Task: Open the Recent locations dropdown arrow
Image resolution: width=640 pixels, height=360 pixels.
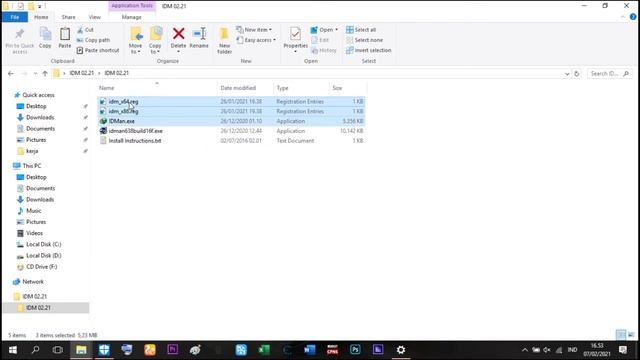Action: 36,73
